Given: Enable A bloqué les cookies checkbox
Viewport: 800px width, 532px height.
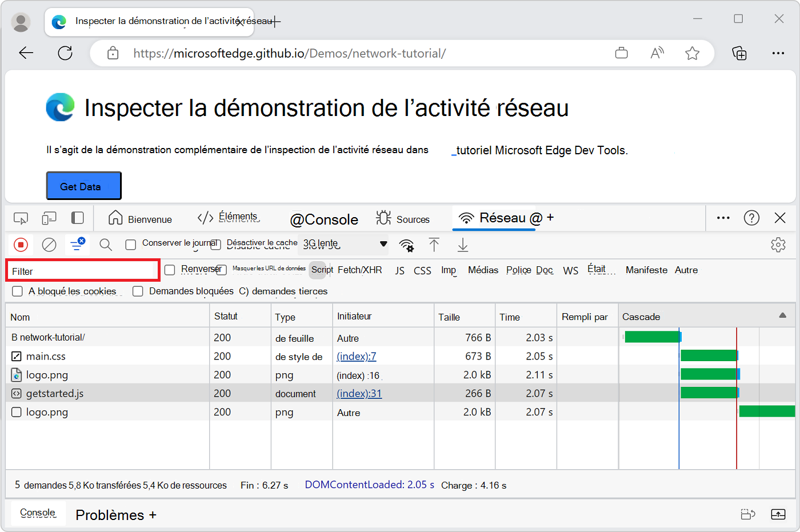Looking at the screenshot, I should 18,291.
